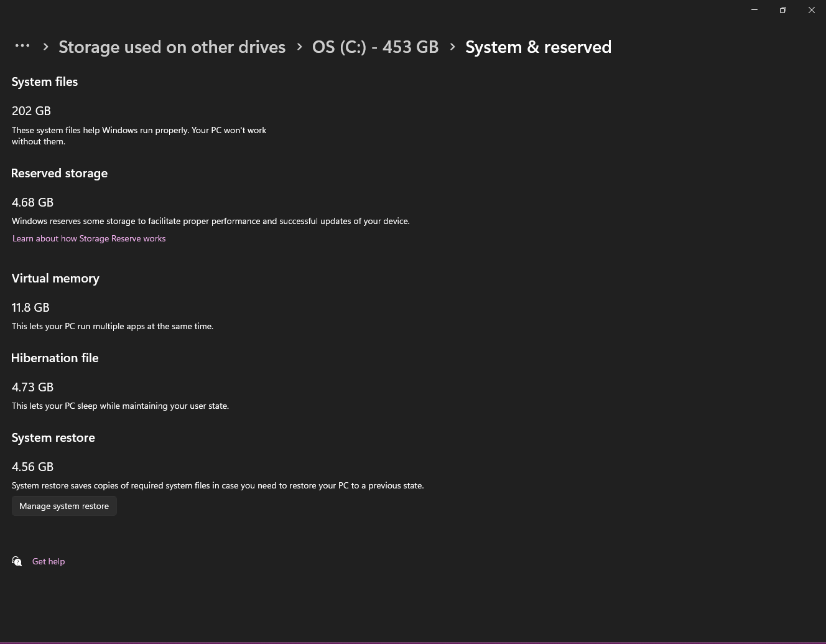Viewport: 826px width, 644px height.
Task: Click the chevron before 'OS (C:) - 453 GB'
Action: click(x=299, y=46)
